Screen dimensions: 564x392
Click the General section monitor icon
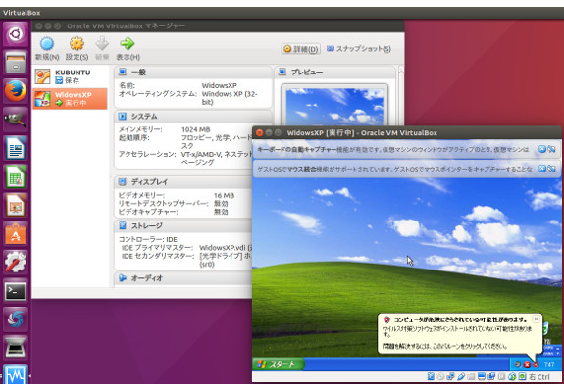pyautogui.click(x=123, y=72)
